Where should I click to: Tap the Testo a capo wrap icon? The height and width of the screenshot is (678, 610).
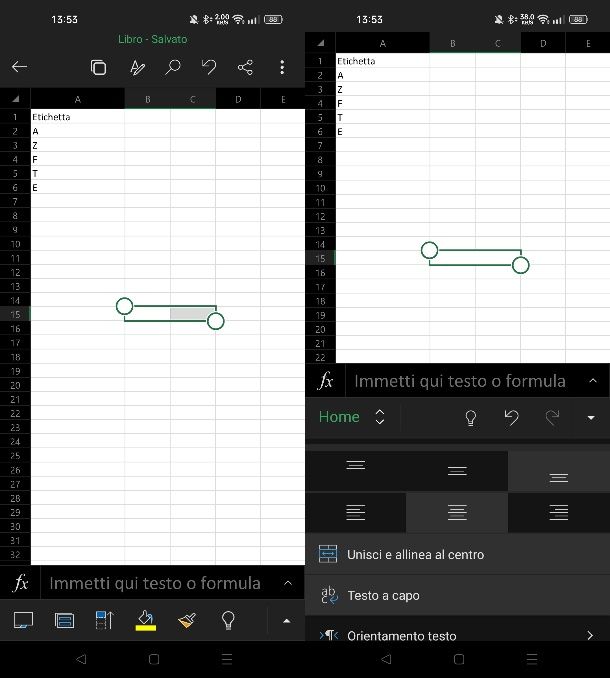tap(329, 595)
